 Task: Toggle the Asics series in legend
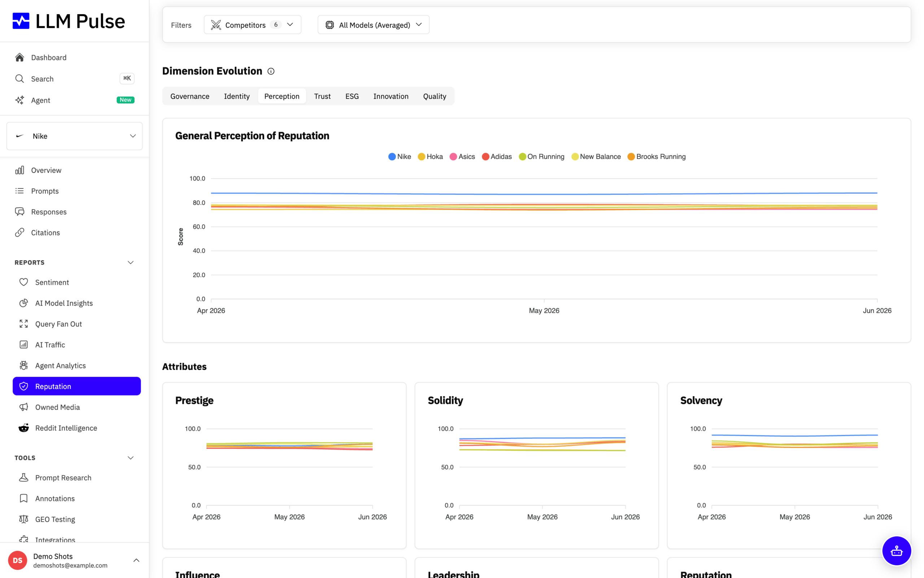(x=462, y=156)
